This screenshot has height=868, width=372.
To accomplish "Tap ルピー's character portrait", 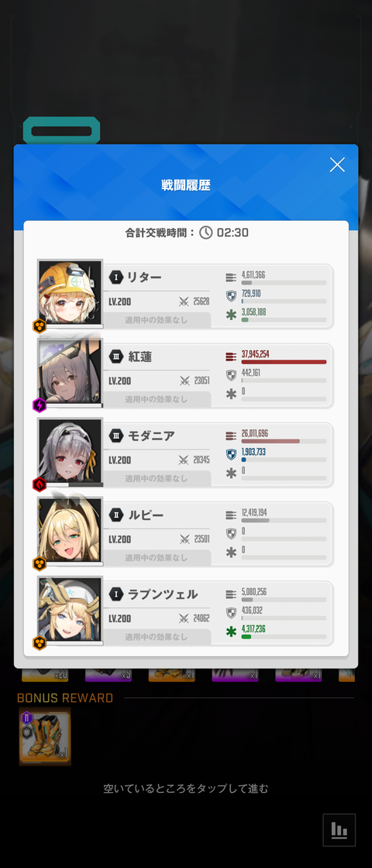I will click(x=71, y=532).
